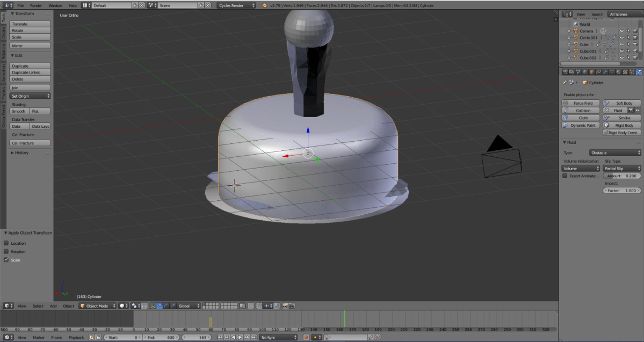Open the Render properties tab icon

pyautogui.click(x=565, y=72)
